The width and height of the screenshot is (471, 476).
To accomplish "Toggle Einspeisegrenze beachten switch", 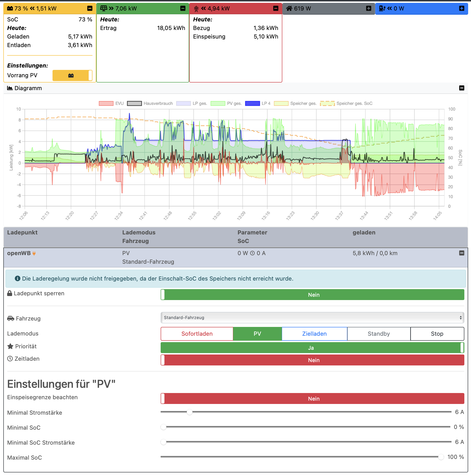I will (x=312, y=398).
